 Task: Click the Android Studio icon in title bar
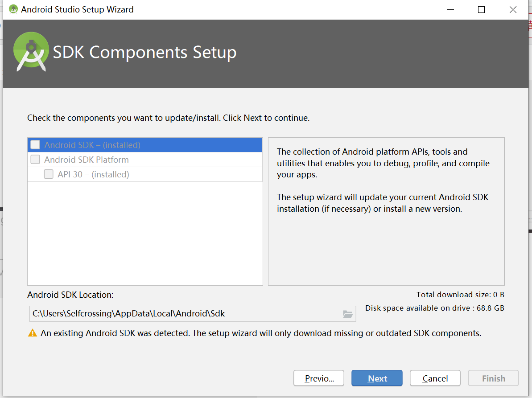coord(13,9)
